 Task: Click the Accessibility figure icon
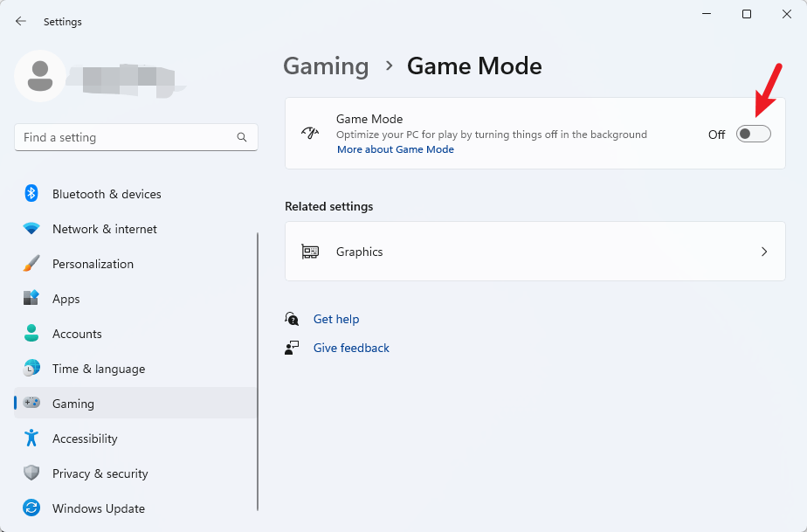31,439
